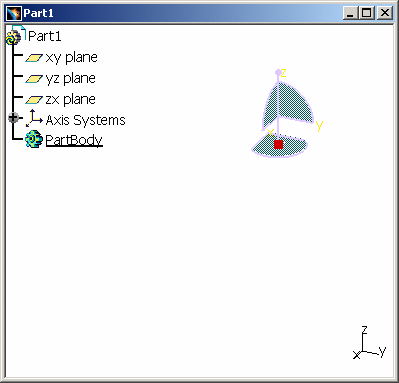399x383 pixels.
Task: Maximize the Part1 window
Action: tap(367, 13)
